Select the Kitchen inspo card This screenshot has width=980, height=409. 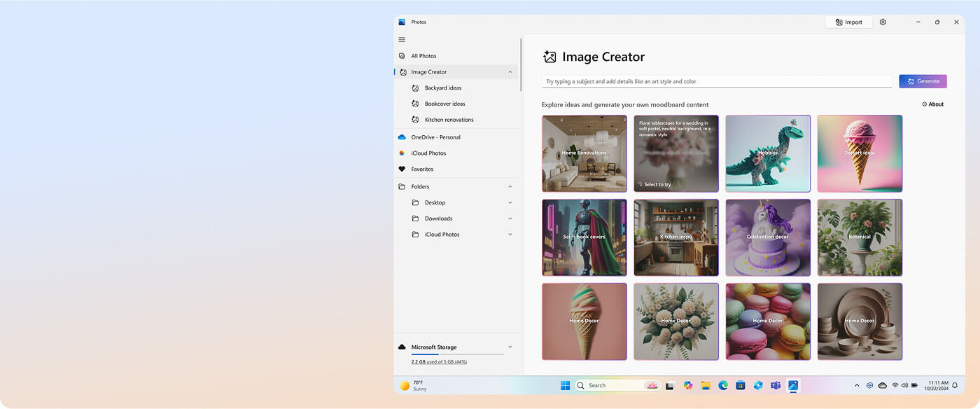[x=676, y=237]
